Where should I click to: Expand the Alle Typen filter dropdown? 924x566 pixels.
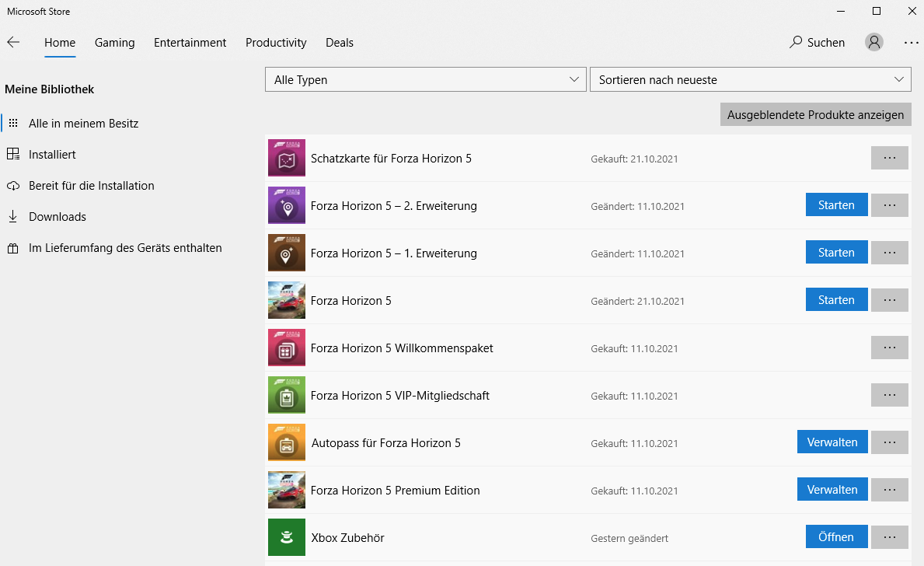(425, 79)
